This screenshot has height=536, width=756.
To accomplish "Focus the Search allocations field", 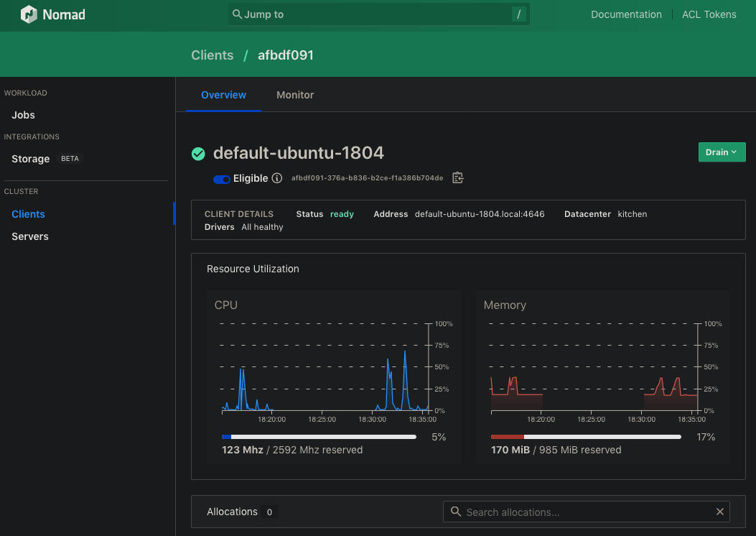I will [586, 512].
